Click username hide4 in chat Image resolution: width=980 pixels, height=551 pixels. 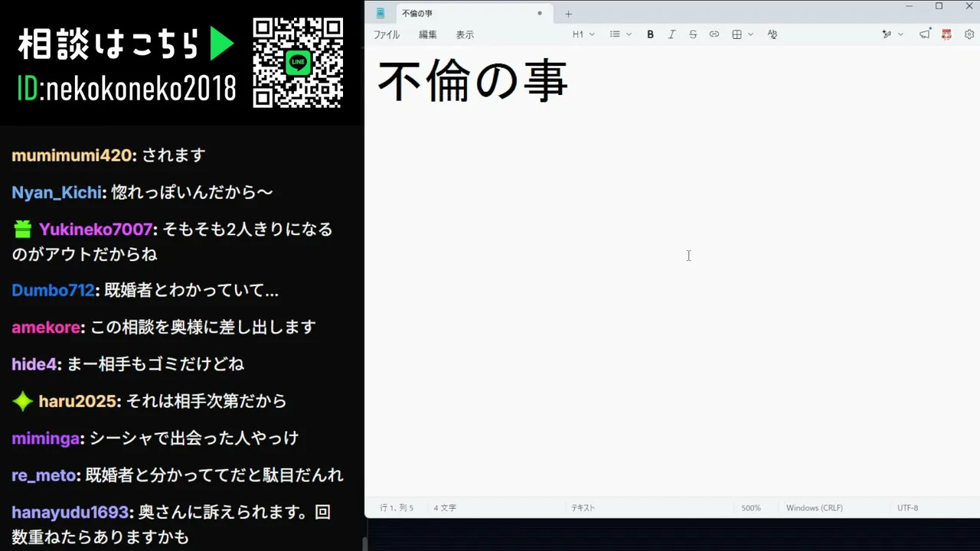click(34, 364)
